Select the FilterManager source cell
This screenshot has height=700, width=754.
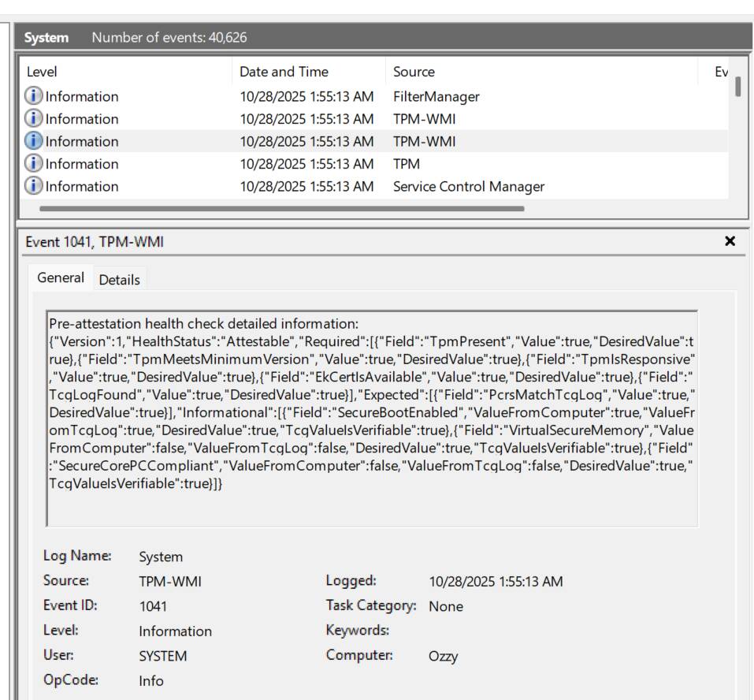pyautogui.click(x=436, y=97)
